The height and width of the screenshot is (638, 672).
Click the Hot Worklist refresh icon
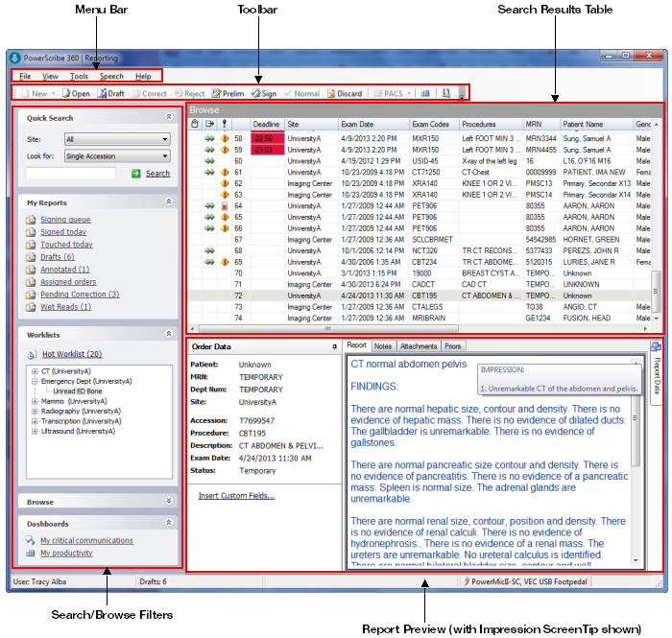[x=32, y=355]
